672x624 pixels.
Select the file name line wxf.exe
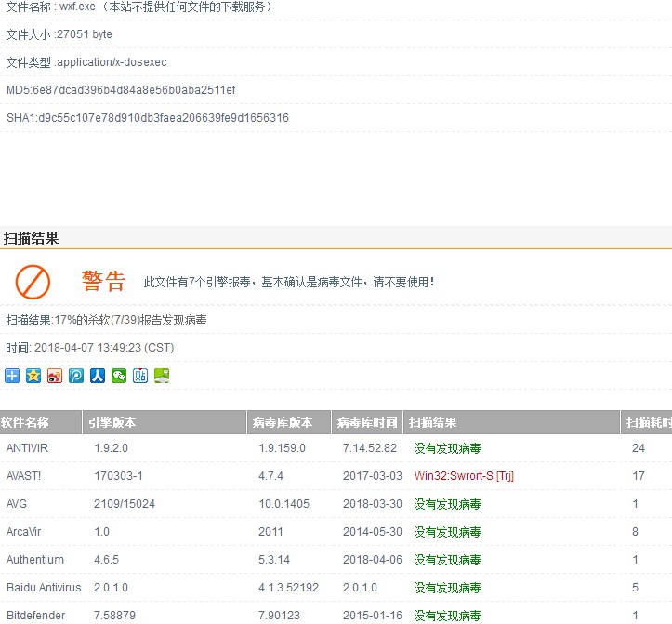click(x=139, y=7)
